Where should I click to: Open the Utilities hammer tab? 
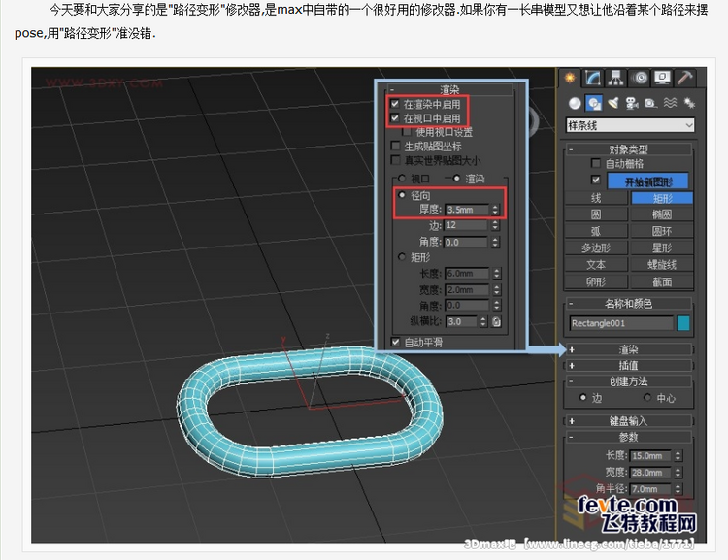click(684, 78)
